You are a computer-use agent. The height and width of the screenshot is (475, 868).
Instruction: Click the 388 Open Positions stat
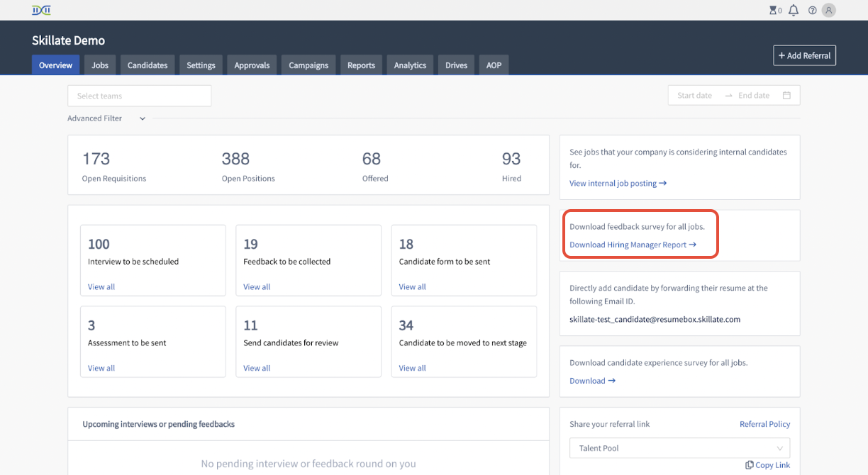tap(248, 166)
